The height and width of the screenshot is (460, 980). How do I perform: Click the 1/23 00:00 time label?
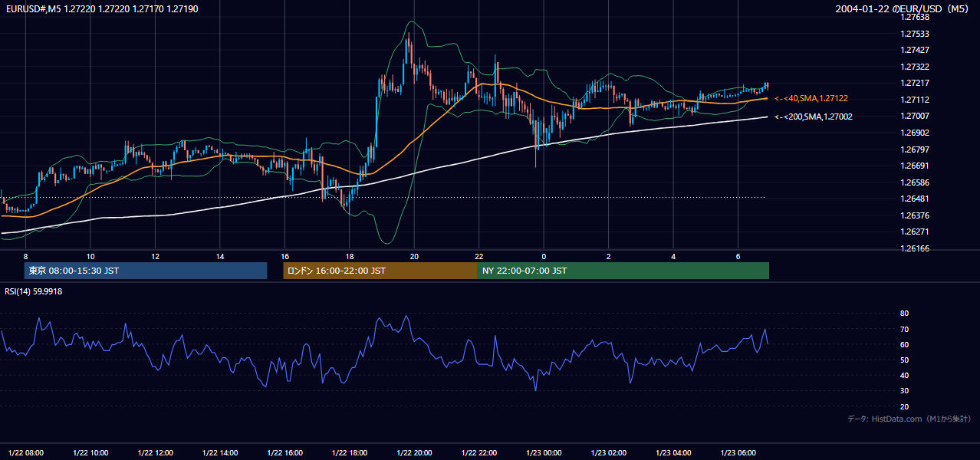[544, 452]
